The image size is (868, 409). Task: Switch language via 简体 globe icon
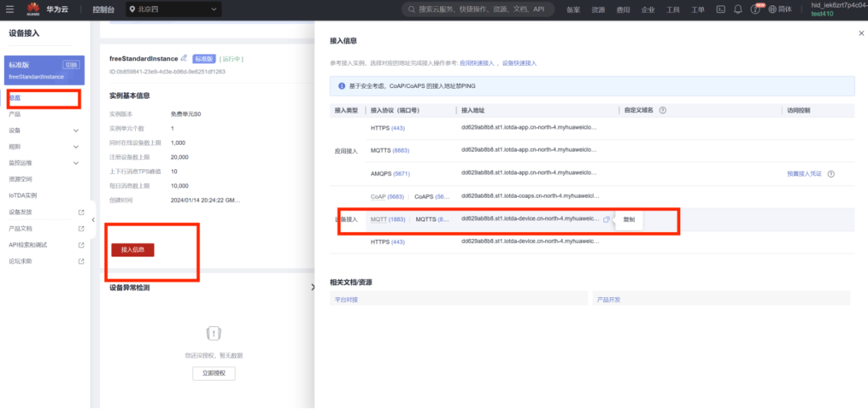point(781,9)
